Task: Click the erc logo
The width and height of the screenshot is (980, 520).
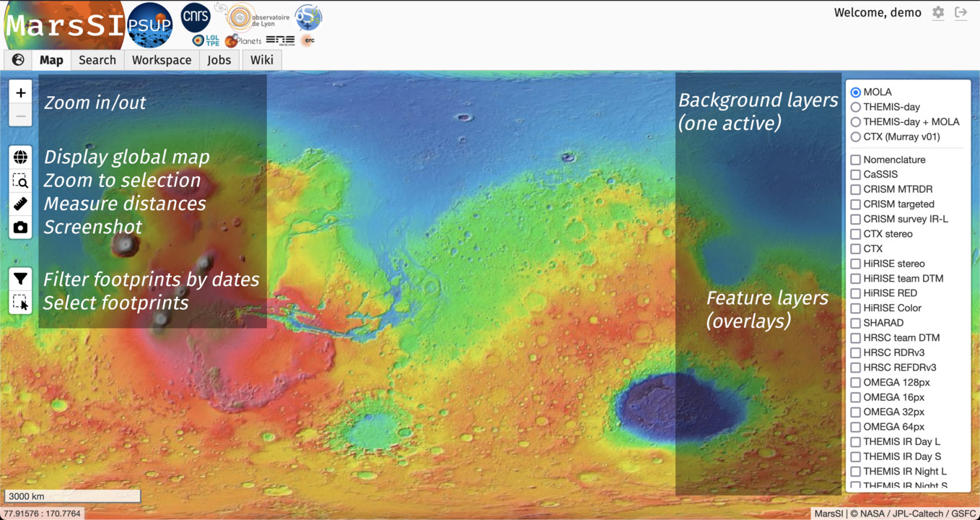Action: tap(308, 40)
